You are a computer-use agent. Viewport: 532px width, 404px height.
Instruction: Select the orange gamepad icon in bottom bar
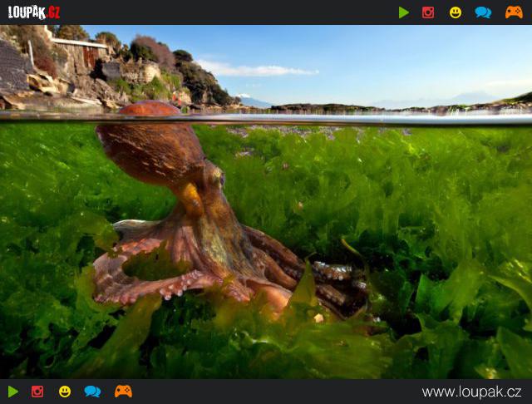[x=123, y=392]
